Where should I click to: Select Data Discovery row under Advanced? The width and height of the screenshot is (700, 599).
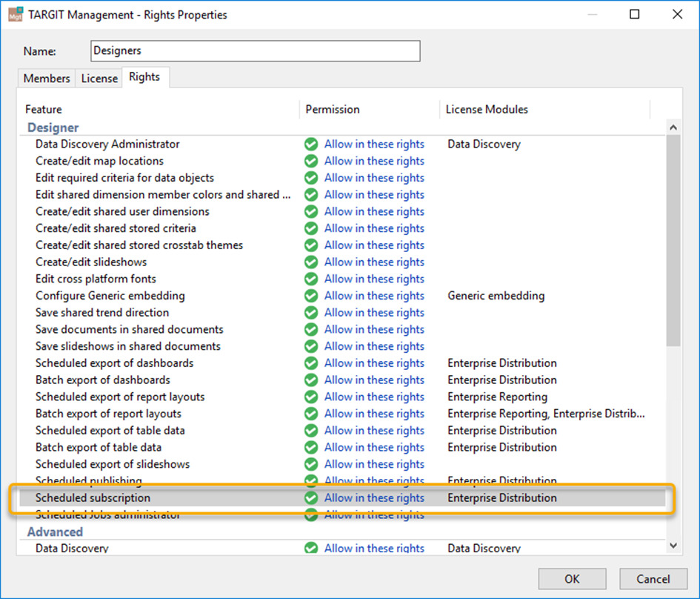[x=342, y=548]
